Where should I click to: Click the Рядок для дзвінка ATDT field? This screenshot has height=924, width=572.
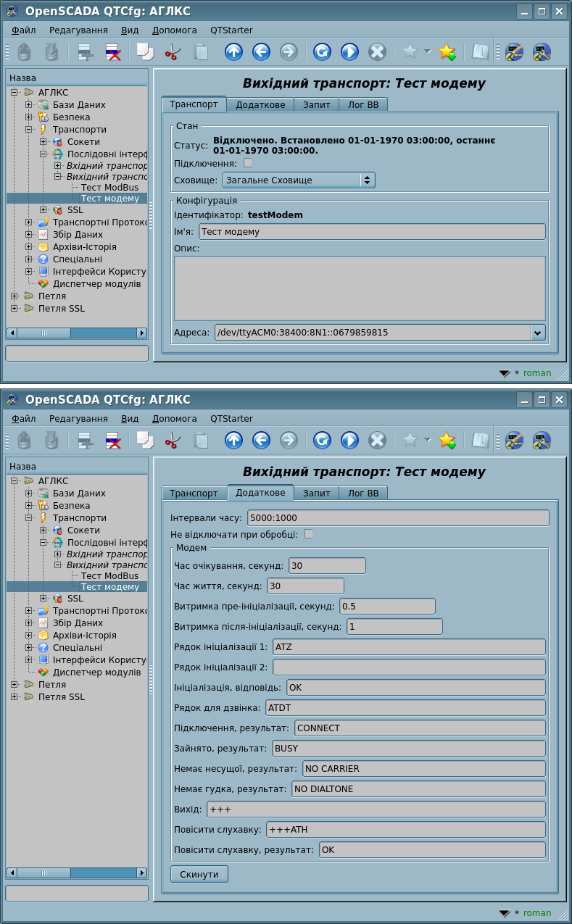pos(405,707)
